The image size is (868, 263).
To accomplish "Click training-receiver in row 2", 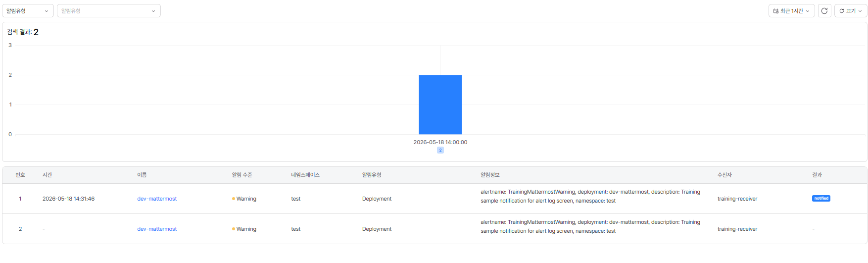I will [x=737, y=229].
